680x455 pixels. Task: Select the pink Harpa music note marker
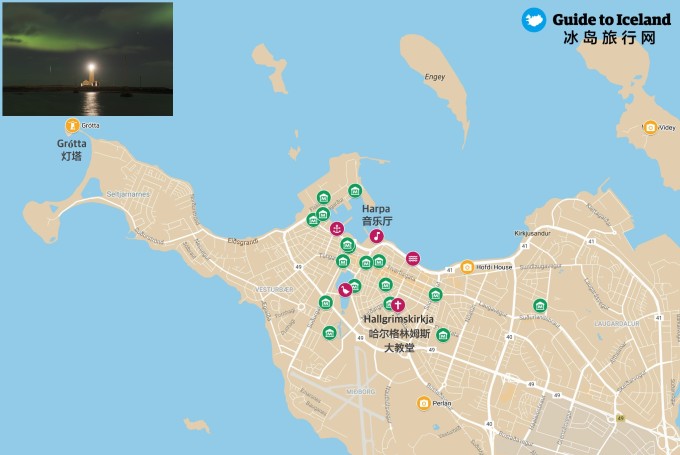pyautogui.click(x=376, y=236)
